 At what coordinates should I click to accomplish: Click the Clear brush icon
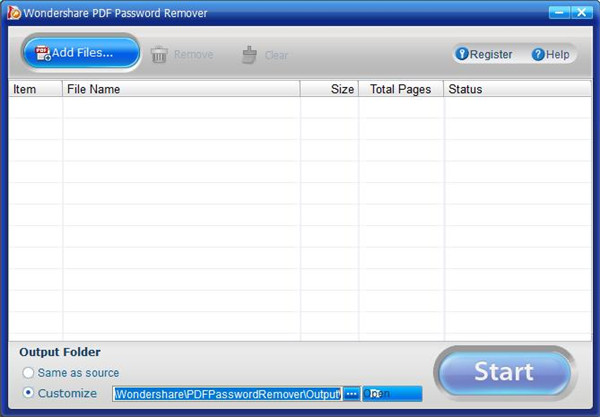point(249,55)
